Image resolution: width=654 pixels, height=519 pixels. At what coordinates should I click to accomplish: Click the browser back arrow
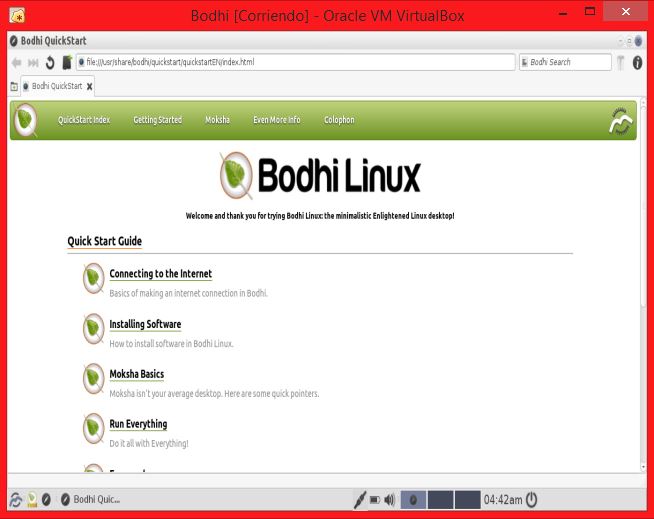[17, 62]
